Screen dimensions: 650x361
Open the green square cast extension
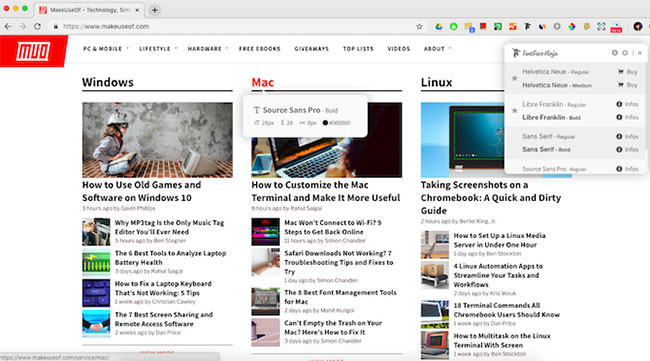click(498, 27)
